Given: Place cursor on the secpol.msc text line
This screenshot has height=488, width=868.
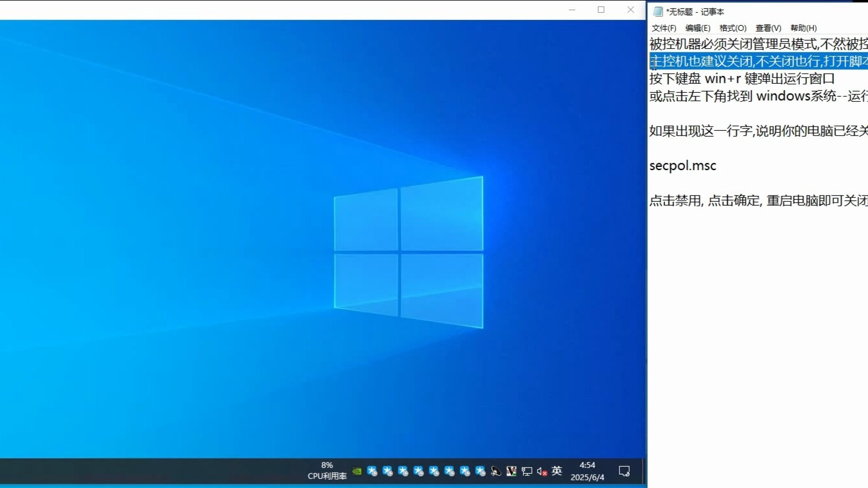Looking at the screenshot, I should pyautogui.click(x=682, y=165).
